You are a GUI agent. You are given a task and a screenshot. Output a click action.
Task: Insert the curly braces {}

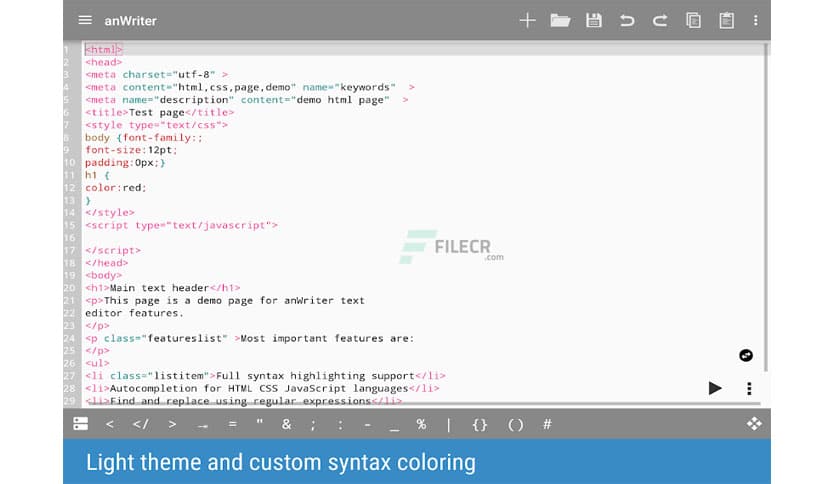(480, 425)
